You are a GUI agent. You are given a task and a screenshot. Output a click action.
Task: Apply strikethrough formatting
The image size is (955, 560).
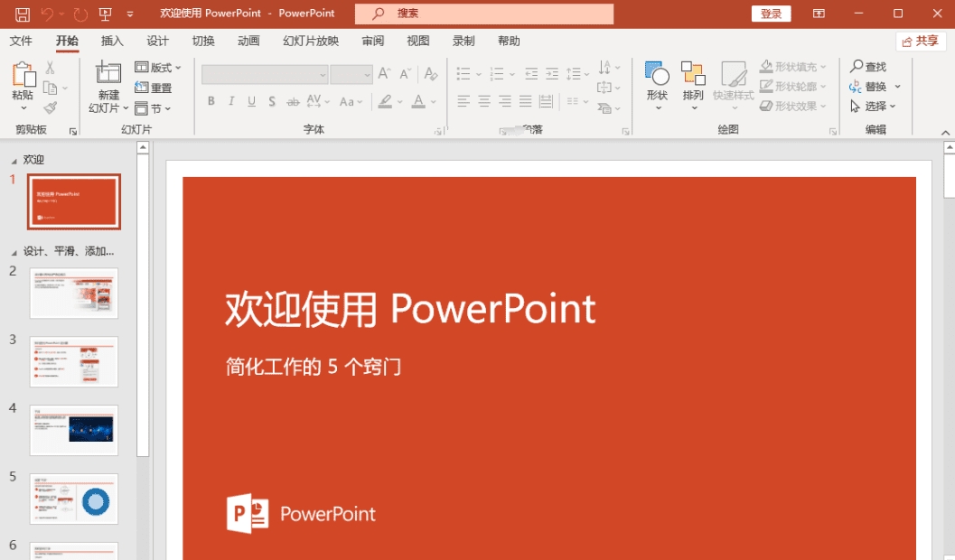294,101
